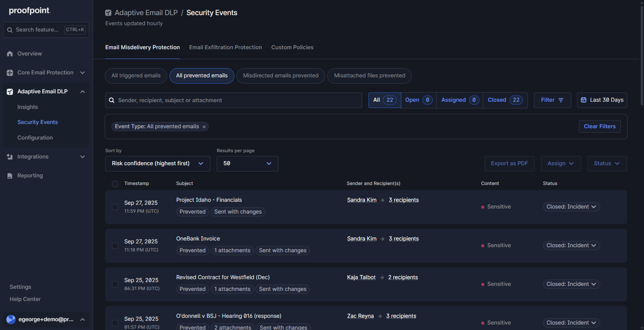Switch to Custom Policies tab
Image resolution: width=644 pixels, height=330 pixels.
point(292,48)
